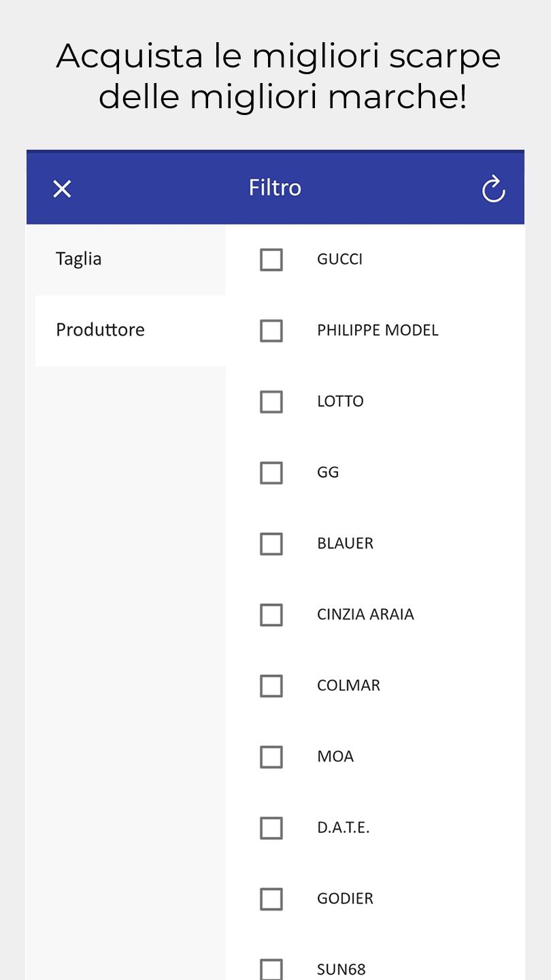This screenshot has height=980, width=551.
Task: Reset filters with the refresh icon
Action: point(493,189)
